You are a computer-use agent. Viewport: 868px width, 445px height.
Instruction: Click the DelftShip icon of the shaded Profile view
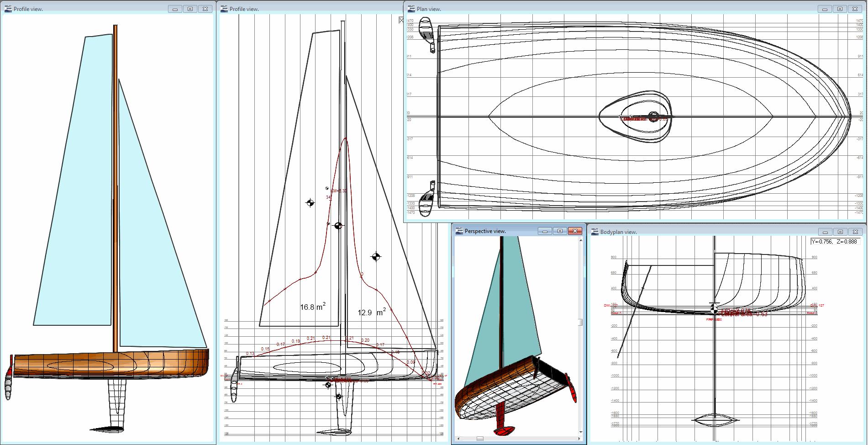pyautogui.click(x=8, y=9)
